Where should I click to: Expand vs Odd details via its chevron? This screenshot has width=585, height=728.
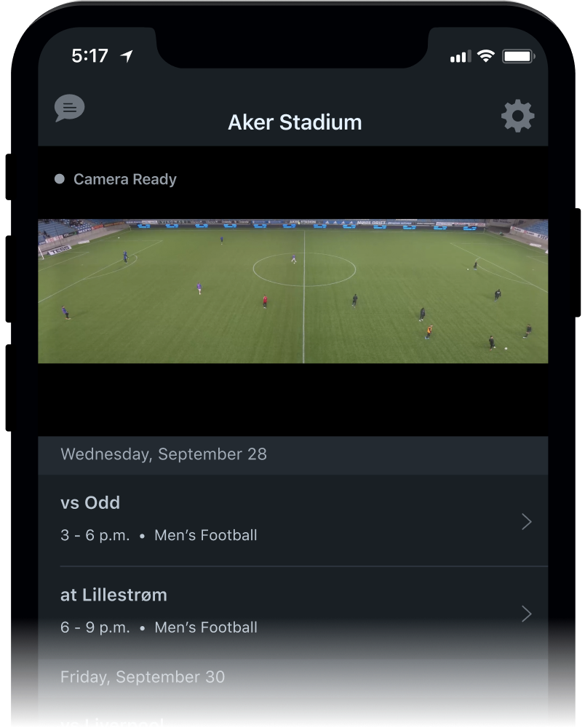[x=526, y=521]
